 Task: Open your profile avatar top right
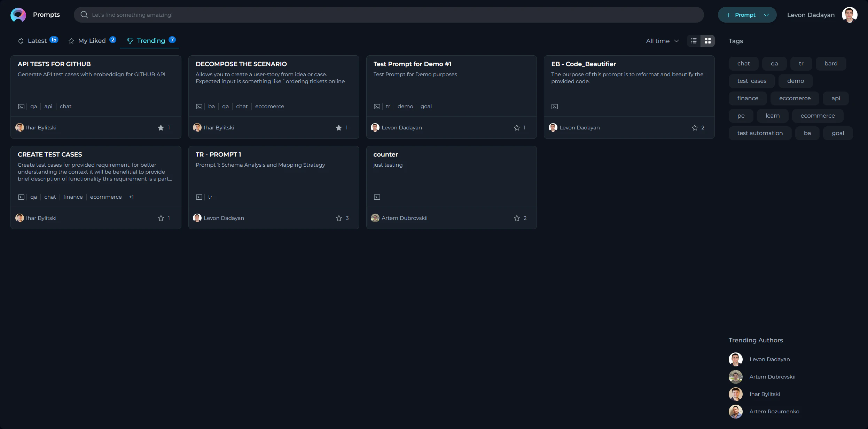(850, 14)
